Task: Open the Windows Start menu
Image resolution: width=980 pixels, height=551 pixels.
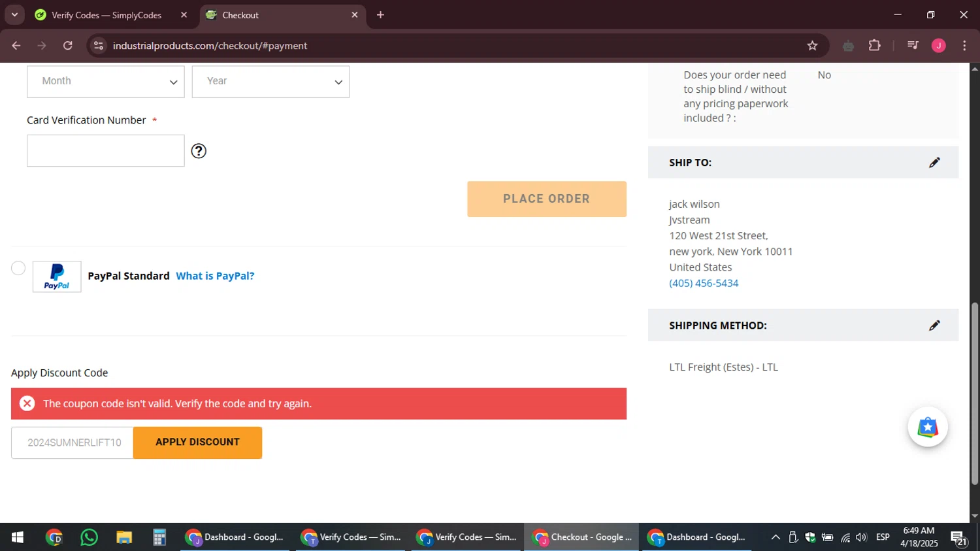Action: click(x=18, y=537)
